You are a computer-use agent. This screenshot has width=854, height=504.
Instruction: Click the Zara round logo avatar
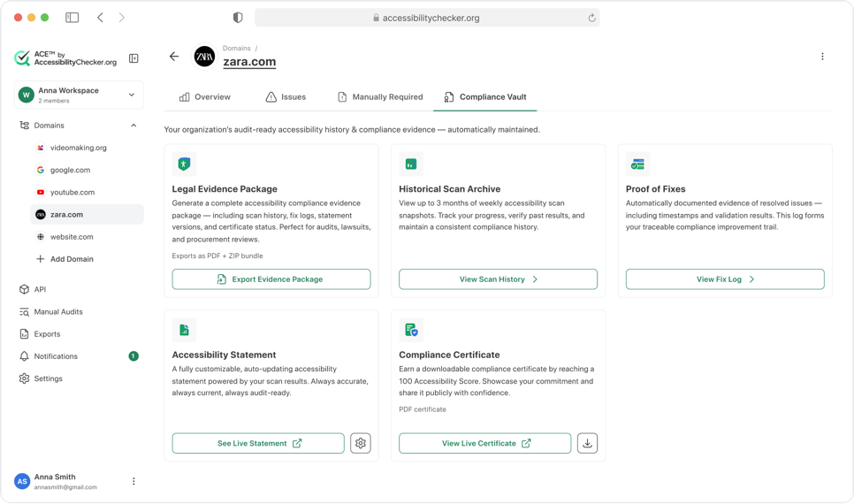coord(205,57)
